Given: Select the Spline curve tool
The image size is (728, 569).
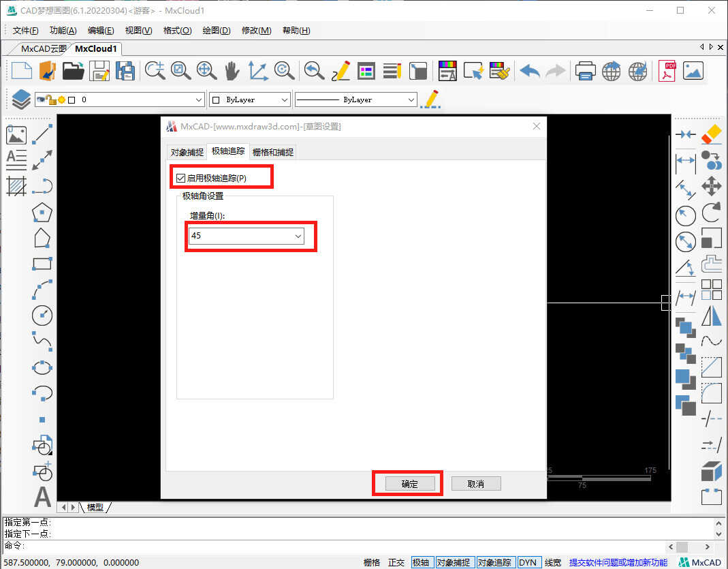Looking at the screenshot, I should pos(42,341).
